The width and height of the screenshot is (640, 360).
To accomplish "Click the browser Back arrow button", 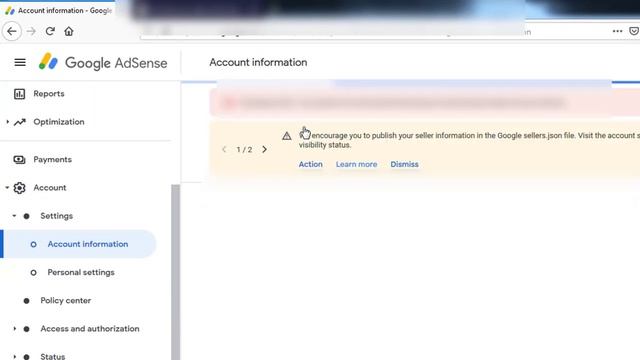I will pos(12,31).
